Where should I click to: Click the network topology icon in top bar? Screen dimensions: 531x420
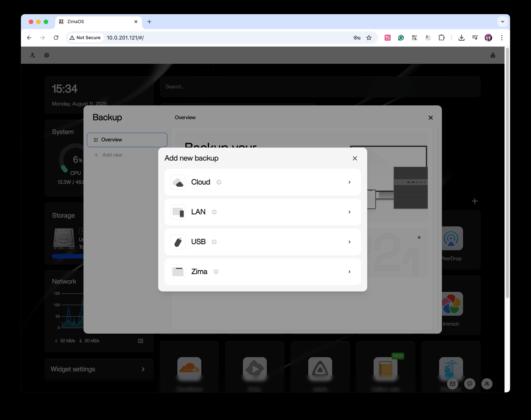(x=493, y=55)
